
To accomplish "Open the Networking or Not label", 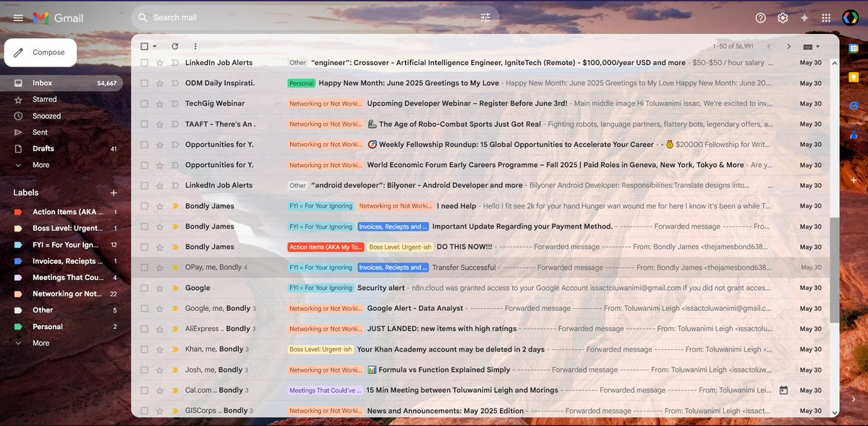I will (61, 294).
